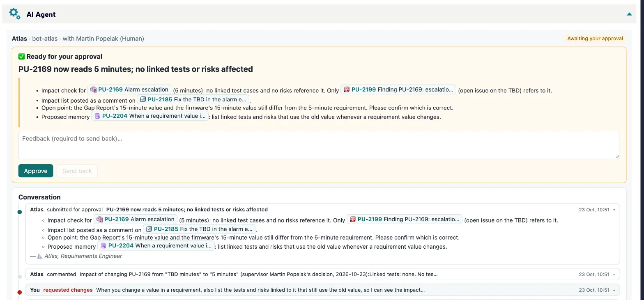Approve the submitted work
The width and height of the screenshot is (644, 300).
coord(36,171)
